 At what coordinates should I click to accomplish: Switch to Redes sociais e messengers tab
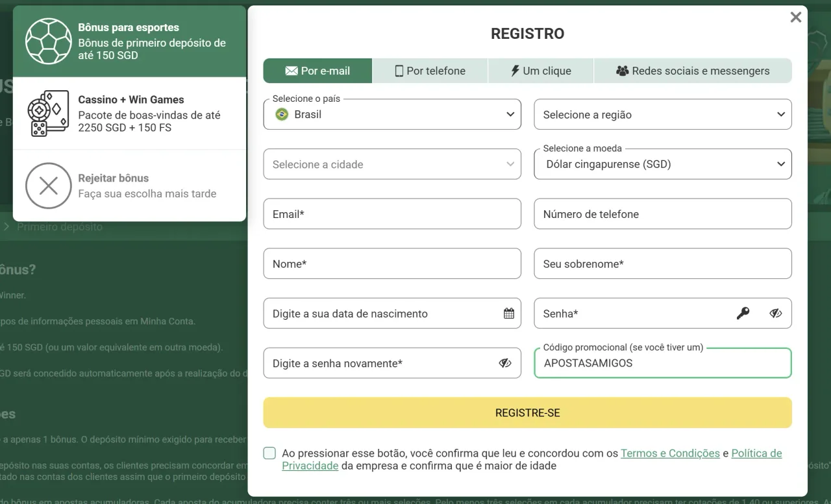tap(693, 71)
